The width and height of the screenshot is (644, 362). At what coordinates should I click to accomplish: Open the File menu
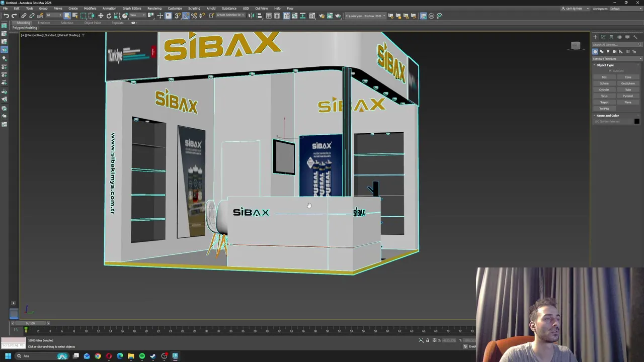5,9
